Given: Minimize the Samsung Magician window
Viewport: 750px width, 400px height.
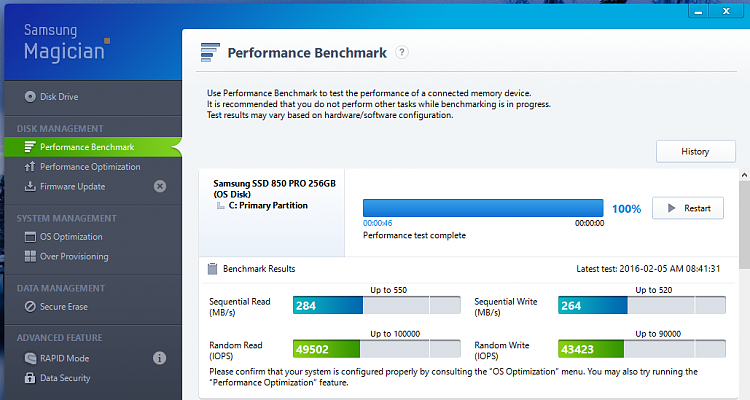Looking at the screenshot, I should [x=698, y=11].
